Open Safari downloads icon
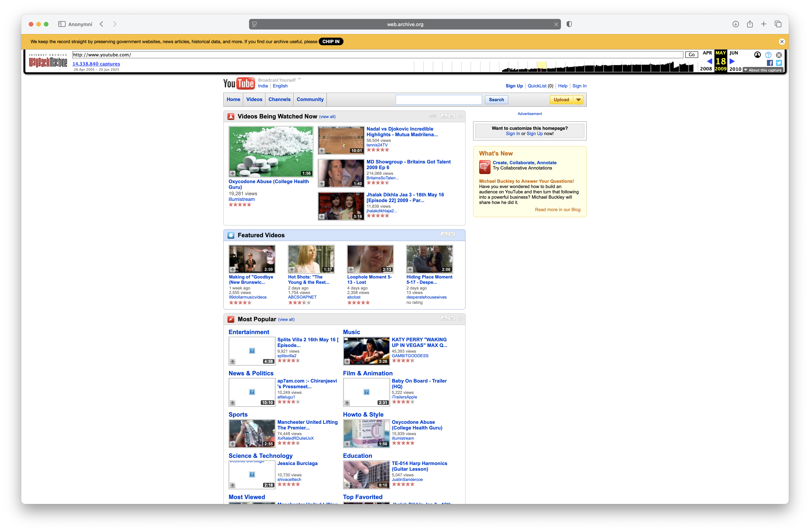This screenshot has width=810, height=532. 735,24
